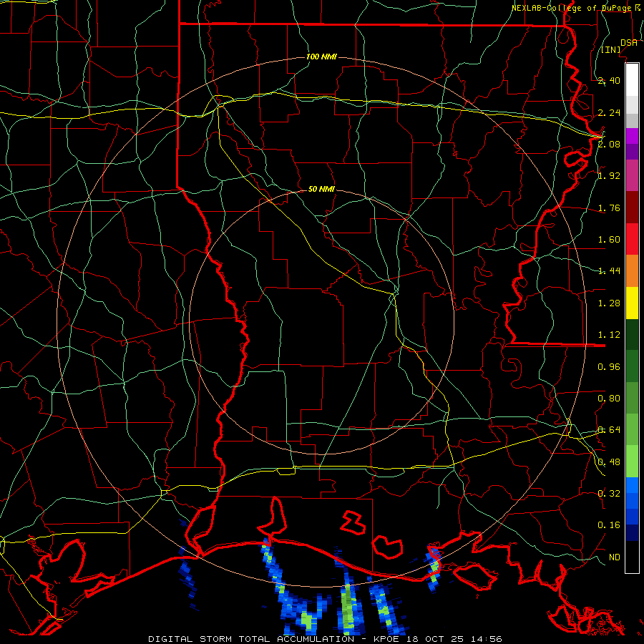This screenshot has height=644, width=644.
Task: Click the 2.24 scale value
Action: click(x=609, y=112)
